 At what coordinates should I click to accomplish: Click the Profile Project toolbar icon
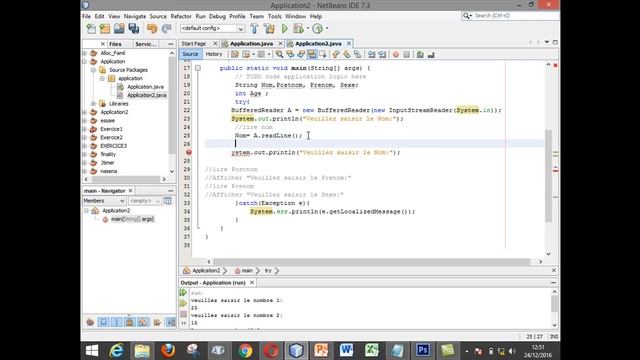coord(317,29)
